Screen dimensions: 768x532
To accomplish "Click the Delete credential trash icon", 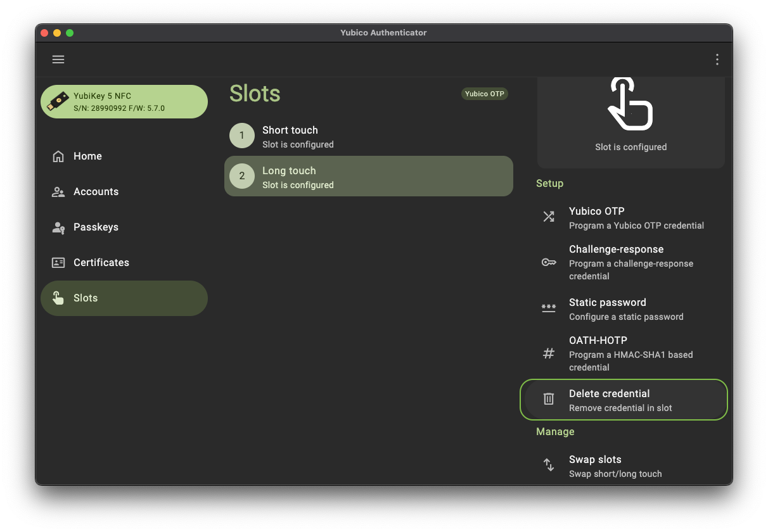I will pos(549,399).
